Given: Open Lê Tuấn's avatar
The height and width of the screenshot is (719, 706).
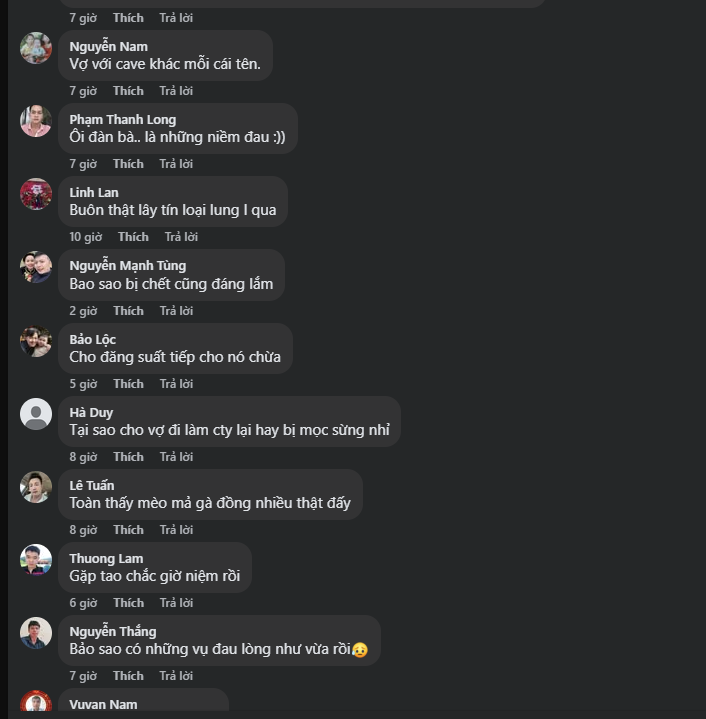Looking at the screenshot, I should tap(36, 487).
